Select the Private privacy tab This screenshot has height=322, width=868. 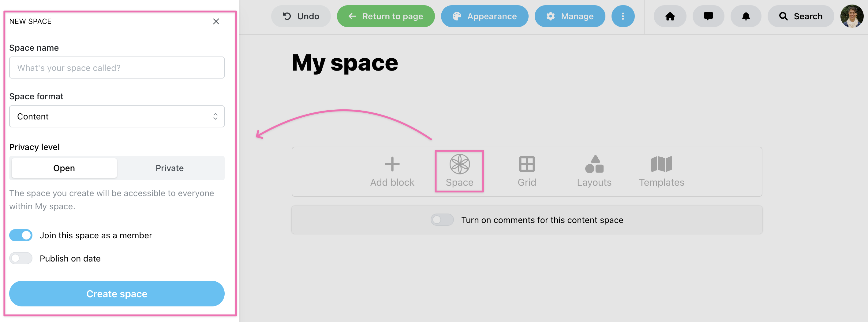coord(170,168)
